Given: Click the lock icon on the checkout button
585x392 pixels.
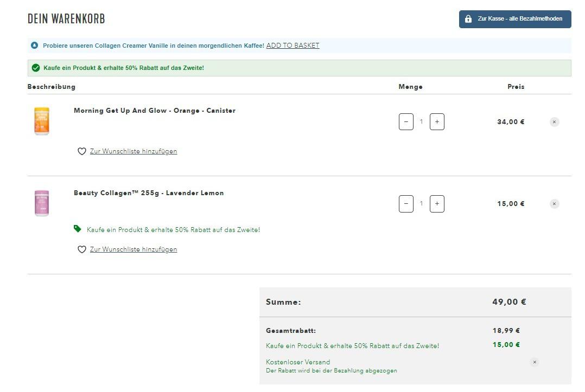Looking at the screenshot, I should point(468,19).
